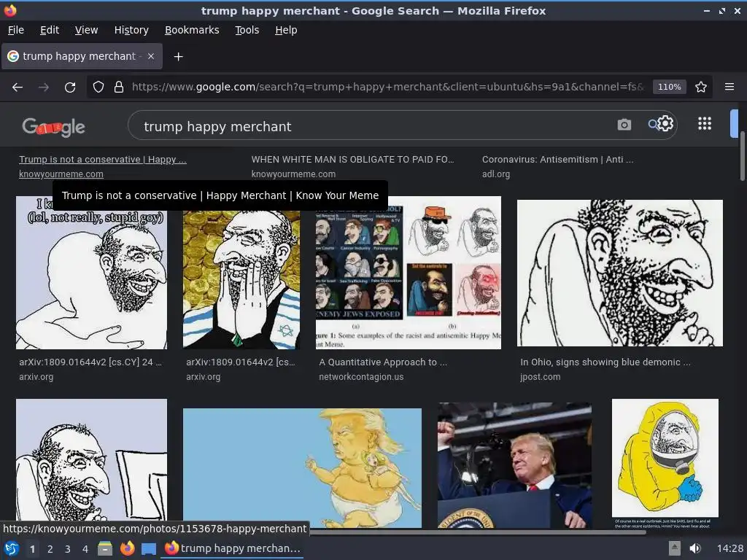Open 'A Quantitative Approach to ...' caption link
This screenshot has width=747, height=560.
[x=383, y=362]
